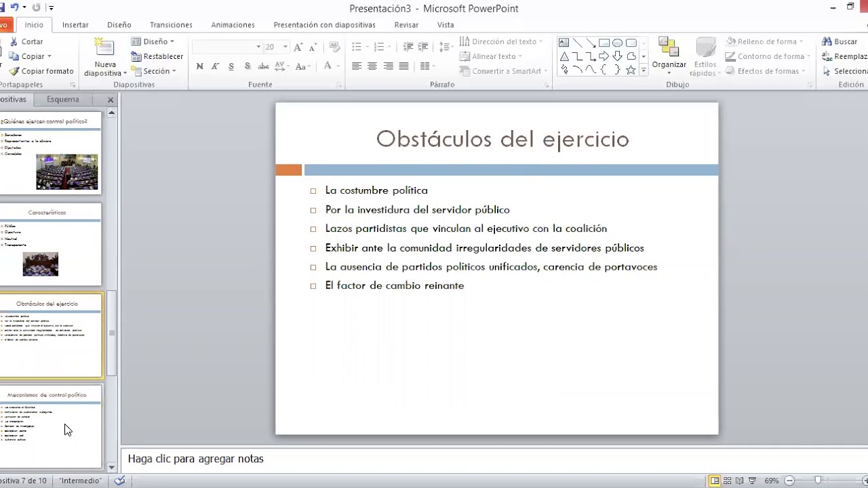Select Mecanismos de control político thumbnail
868x488 pixels.
[x=50, y=426]
